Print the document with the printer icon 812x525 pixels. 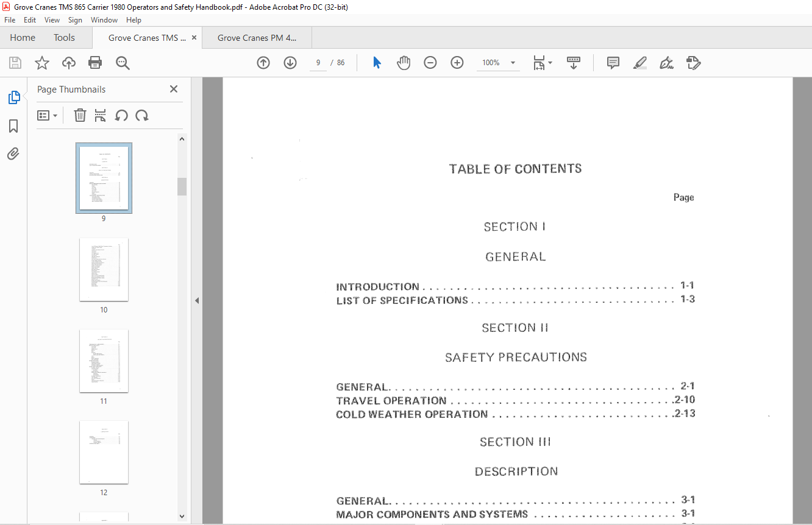[x=95, y=63]
